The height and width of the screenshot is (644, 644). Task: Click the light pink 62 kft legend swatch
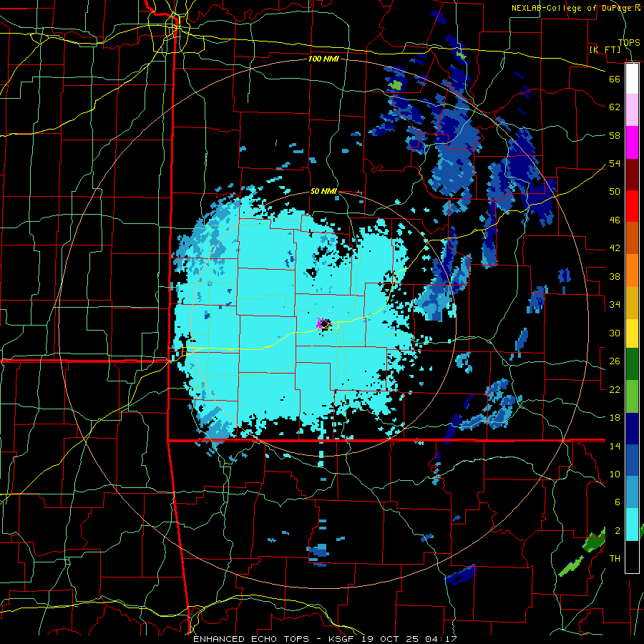tap(632, 110)
